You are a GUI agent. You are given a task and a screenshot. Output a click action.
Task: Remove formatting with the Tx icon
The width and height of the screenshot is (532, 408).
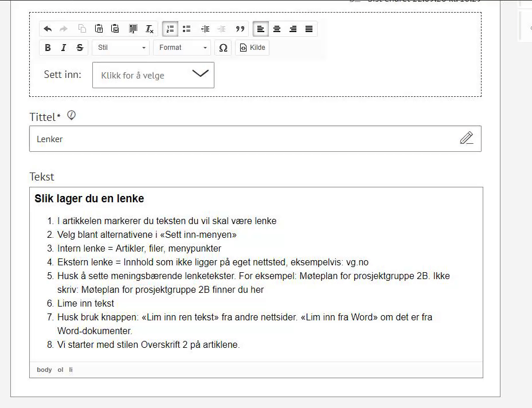point(149,29)
